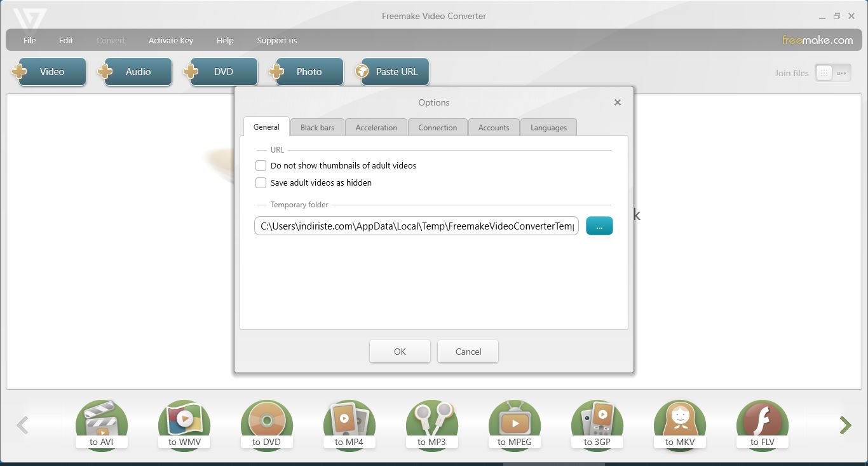This screenshot has width=868, height=466.
Task: Open the File menu
Action: pyautogui.click(x=30, y=41)
